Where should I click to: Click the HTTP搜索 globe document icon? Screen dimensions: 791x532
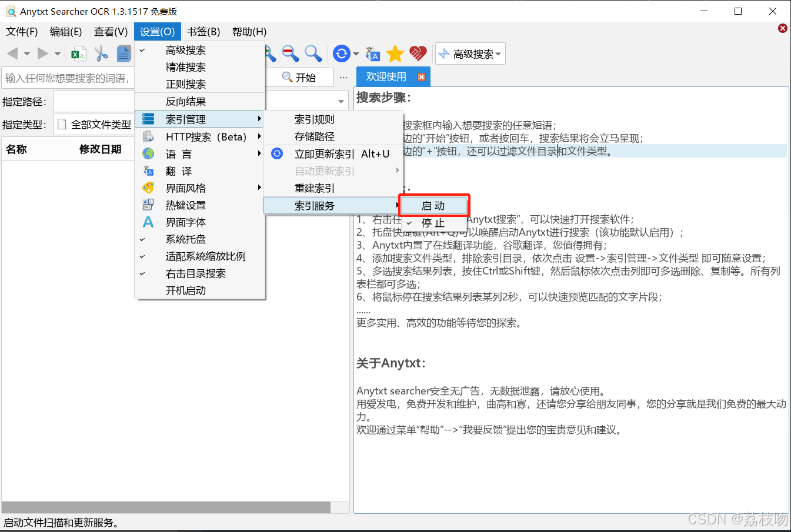pos(148,136)
